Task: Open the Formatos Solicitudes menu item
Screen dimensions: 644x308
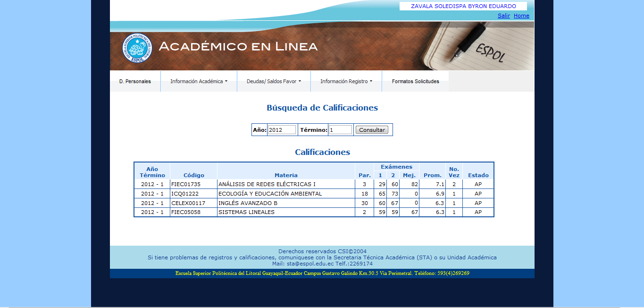Action: point(415,81)
